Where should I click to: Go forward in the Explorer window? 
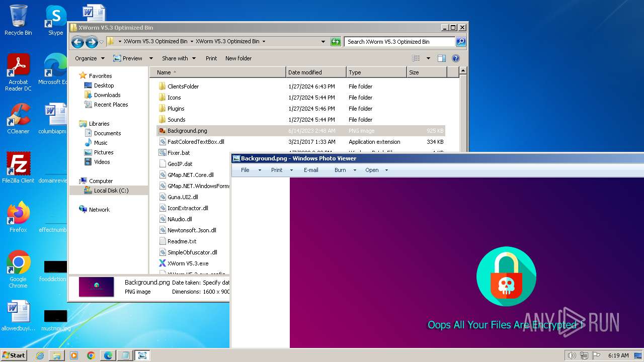(92, 42)
